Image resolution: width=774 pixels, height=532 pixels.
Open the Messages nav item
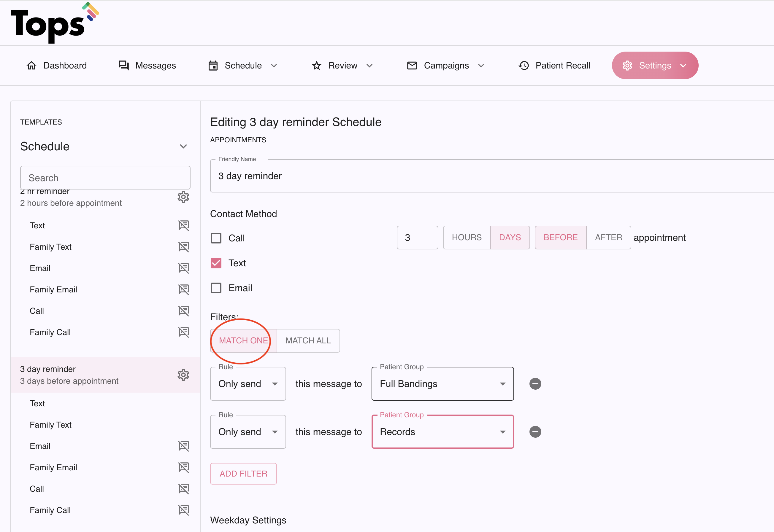147,65
